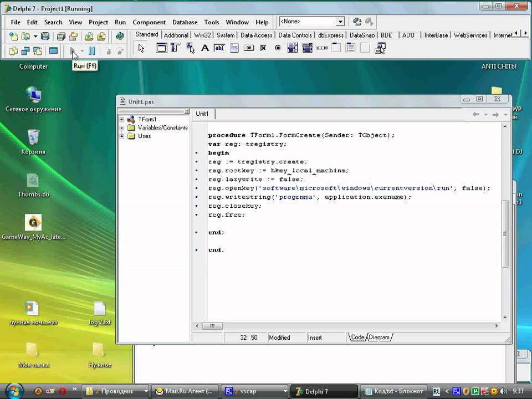Click the editor vertical scroll down arrow
Image resolution: width=532 pixels, height=399 pixels.
pos(505,318)
